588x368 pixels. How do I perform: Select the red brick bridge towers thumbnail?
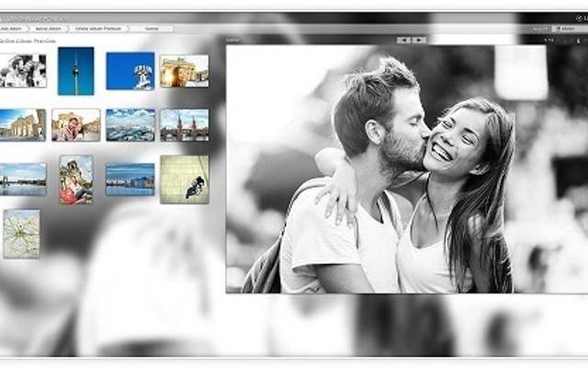tap(184, 124)
